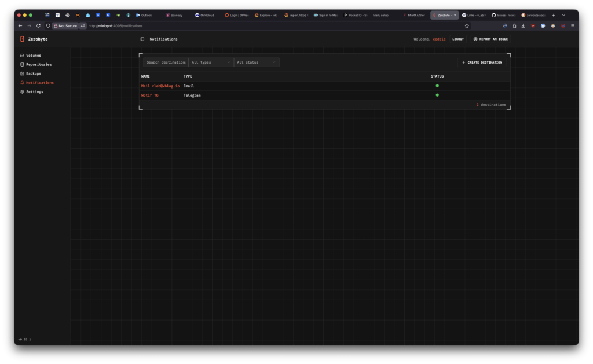Switch to the Pocket ID browser tab
The width and height of the screenshot is (593, 364).
(354, 15)
